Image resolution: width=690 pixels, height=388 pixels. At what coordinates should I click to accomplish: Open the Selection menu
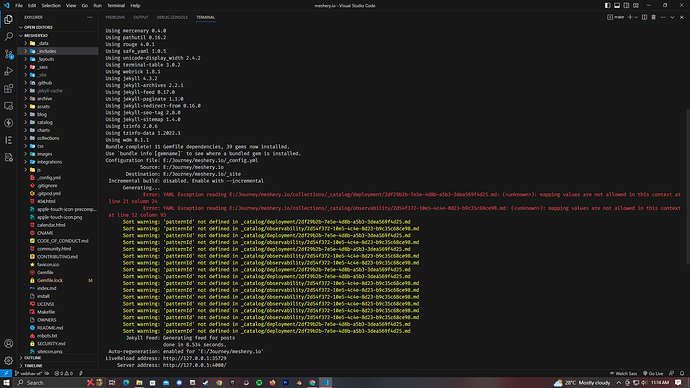tap(51, 5)
